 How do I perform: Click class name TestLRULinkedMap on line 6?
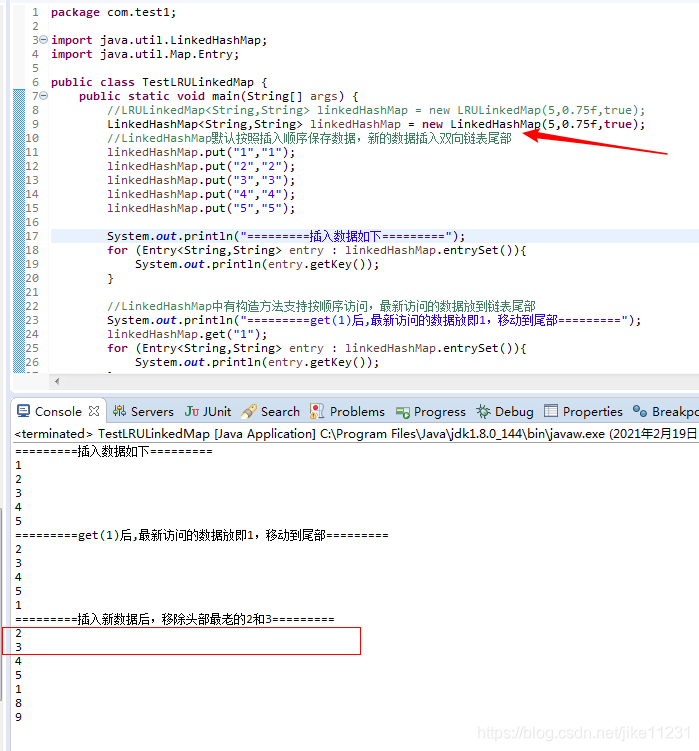point(198,82)
